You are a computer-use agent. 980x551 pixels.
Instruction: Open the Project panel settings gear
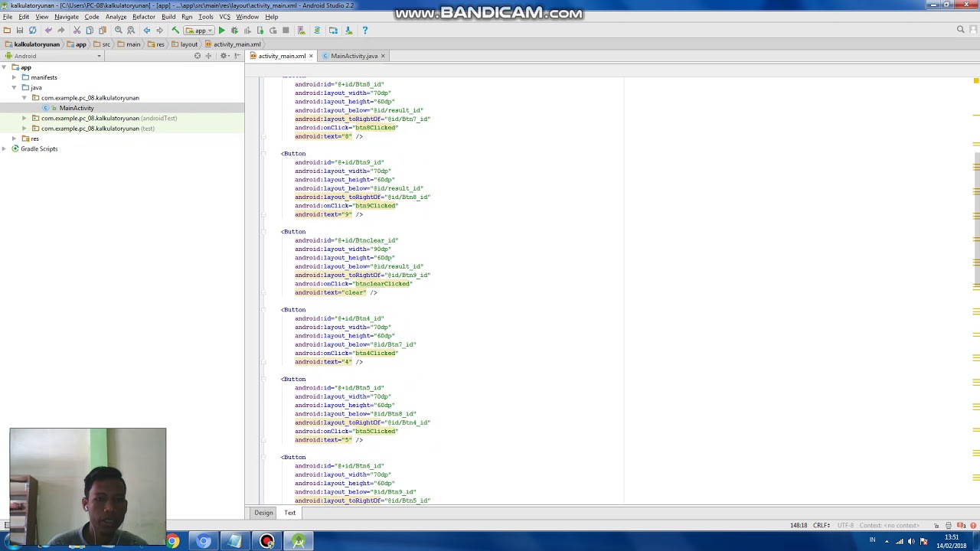click(224, 56)
